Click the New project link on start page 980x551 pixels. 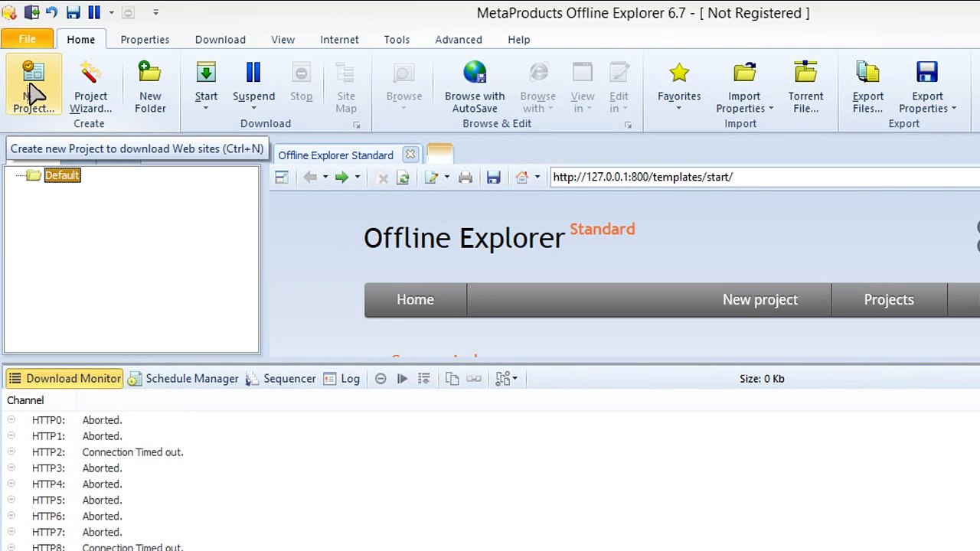tap(760, 300)
